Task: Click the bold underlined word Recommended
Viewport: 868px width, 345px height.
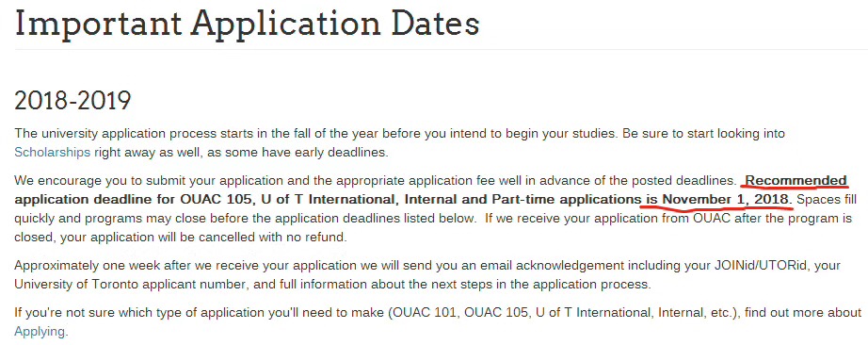Action: [x=796, y=181]
